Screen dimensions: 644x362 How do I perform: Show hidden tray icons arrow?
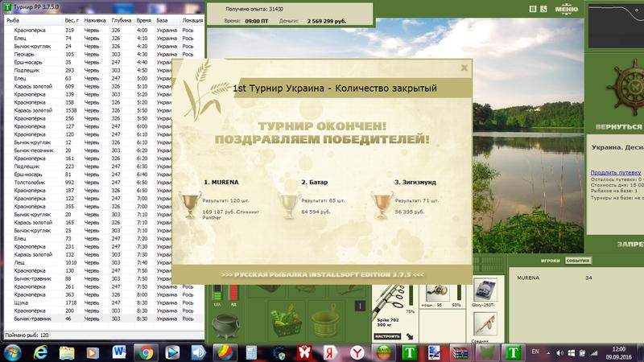click(548, 352)
